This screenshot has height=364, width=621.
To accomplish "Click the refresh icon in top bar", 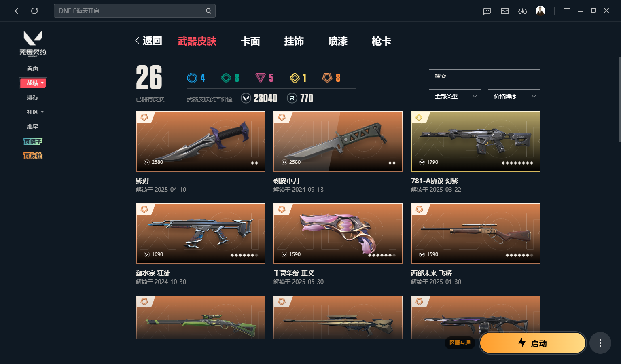I will (34, 11).
